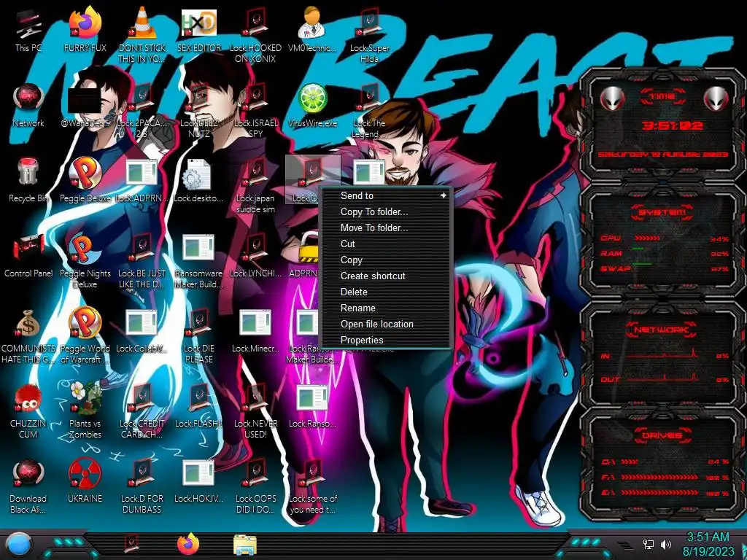Click the CPU usage bar in SYSTEM gadget
The height and width of the screenshot is (560, 747).
[646, 238]
